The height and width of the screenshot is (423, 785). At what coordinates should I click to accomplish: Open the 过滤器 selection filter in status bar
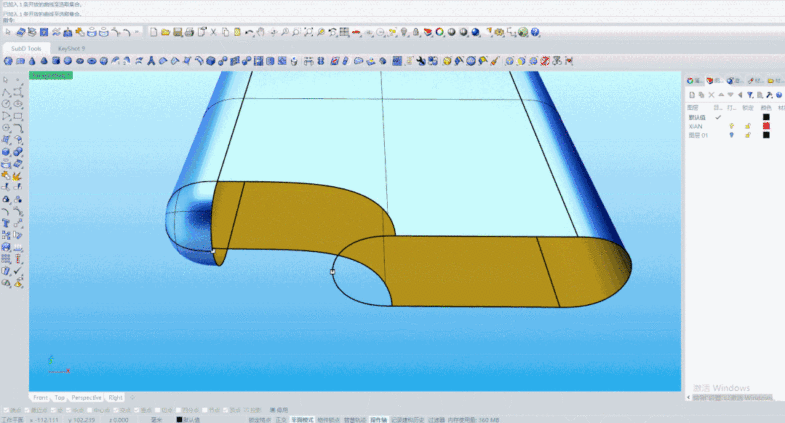[x=437, y=420]
